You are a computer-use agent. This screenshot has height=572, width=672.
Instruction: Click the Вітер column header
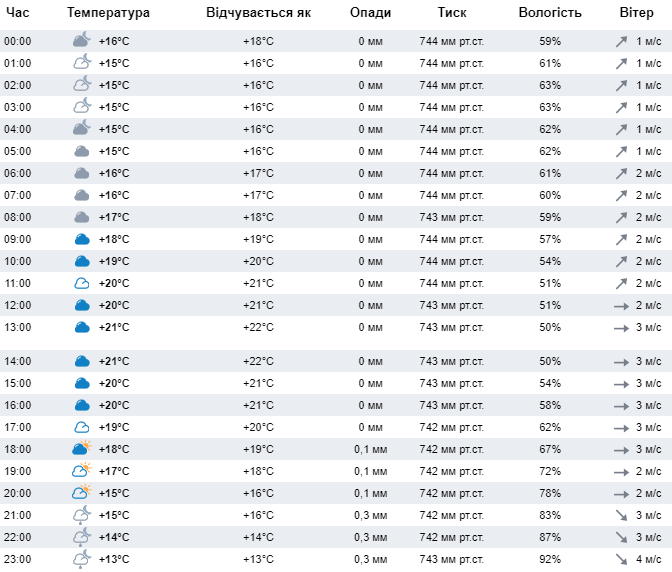click(x=636, y=13)
